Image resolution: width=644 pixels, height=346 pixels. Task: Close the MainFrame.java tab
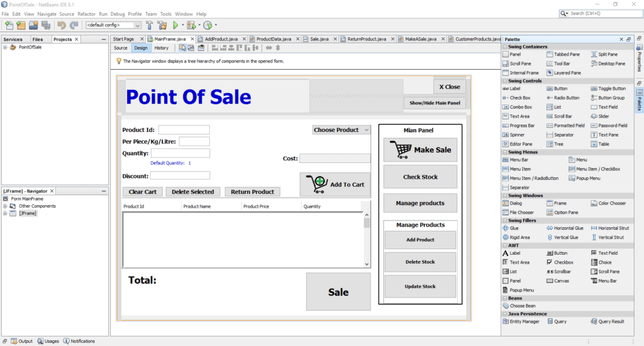tap(192, 39)
